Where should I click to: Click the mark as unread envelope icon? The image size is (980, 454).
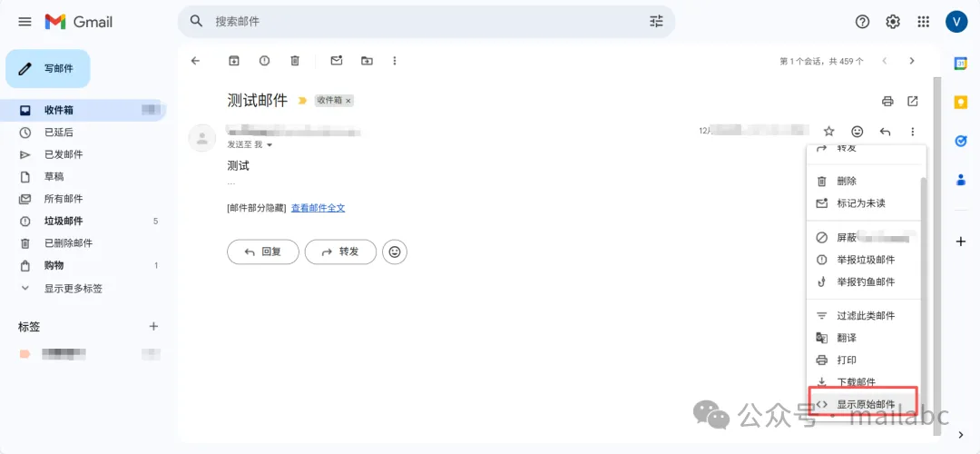[337, 61]
